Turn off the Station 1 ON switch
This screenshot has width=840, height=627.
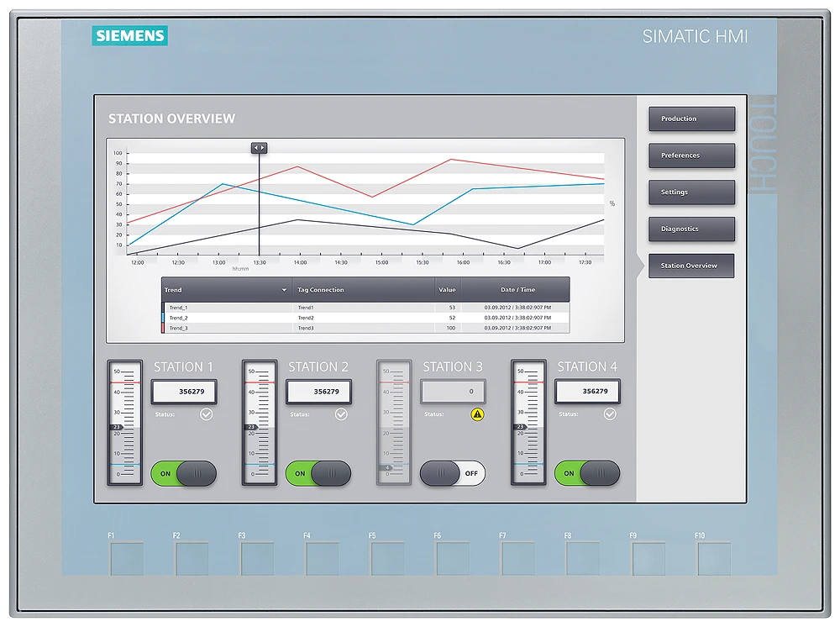pos(184,473)
